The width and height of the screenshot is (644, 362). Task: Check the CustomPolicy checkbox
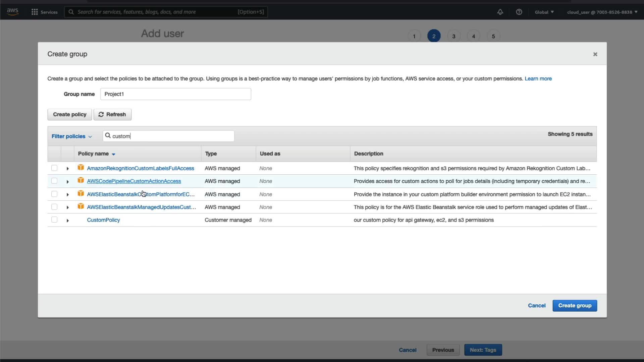click(54, 220)
